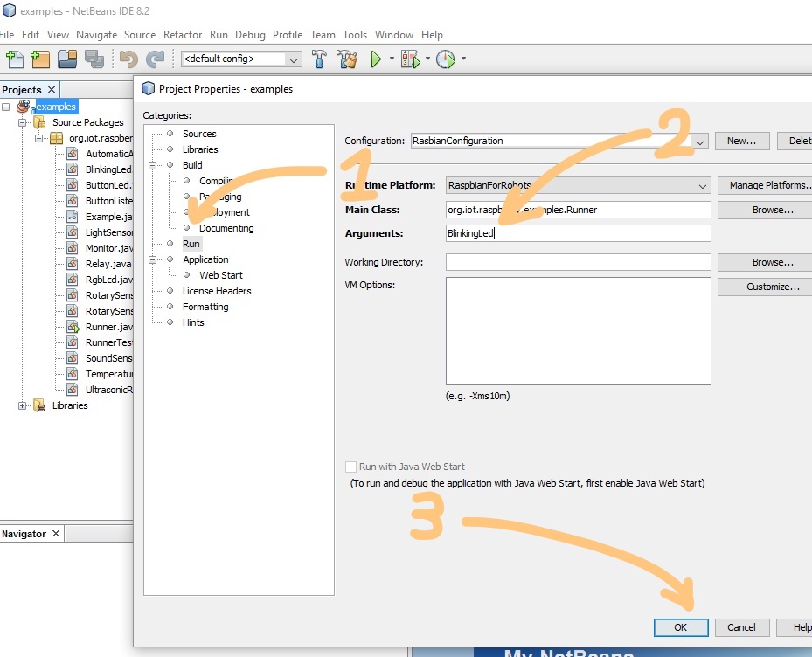Click the org.iot.raspberry package icon
The height and width of the screenshot is (657, 812).
coord(56,138)
